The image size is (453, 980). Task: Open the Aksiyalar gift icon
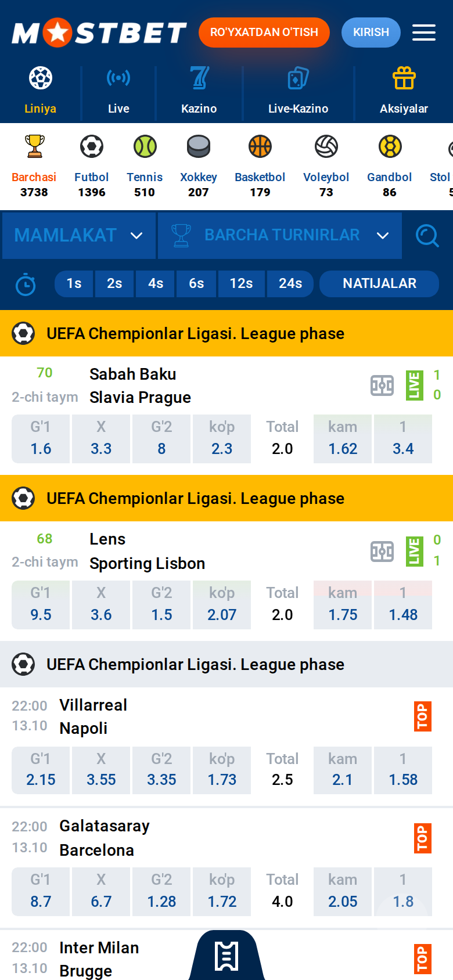(x=404, y=78)
